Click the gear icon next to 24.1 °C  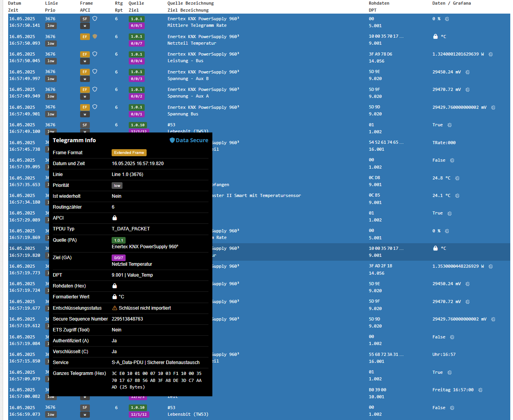[457, 196]
